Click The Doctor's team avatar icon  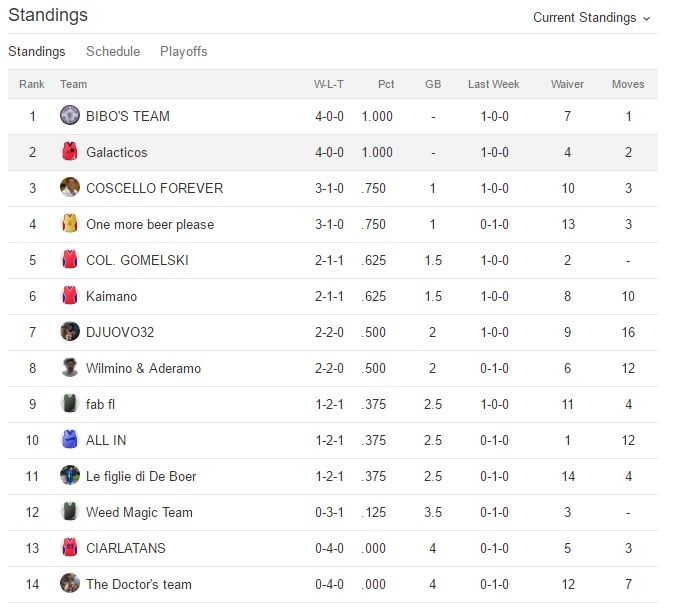point(70,584)
